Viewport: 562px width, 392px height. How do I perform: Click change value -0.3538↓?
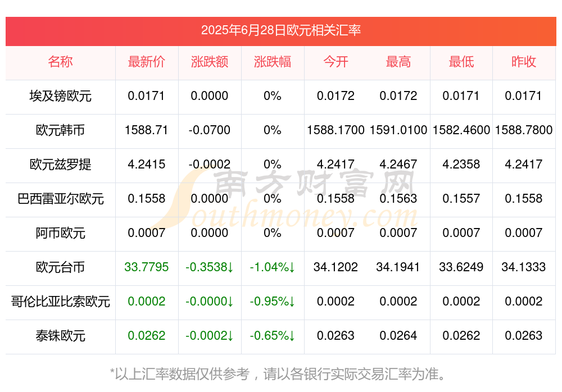tap(210, 267)
